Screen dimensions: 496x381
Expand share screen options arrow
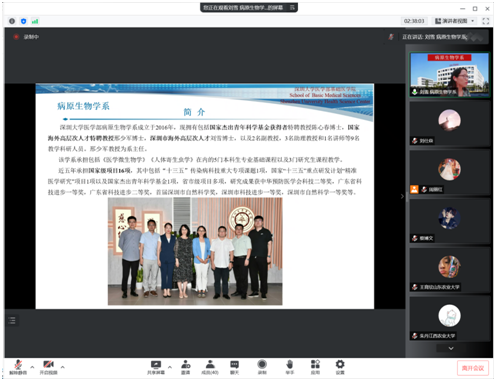click(170, 367)
